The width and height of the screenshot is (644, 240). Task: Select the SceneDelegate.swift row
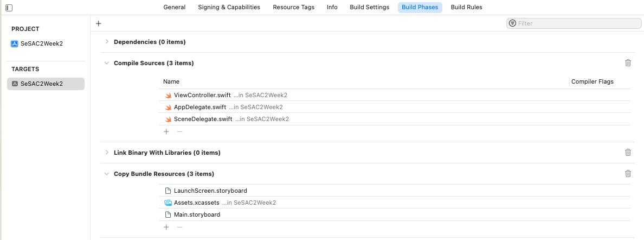(x=395, y=119)
